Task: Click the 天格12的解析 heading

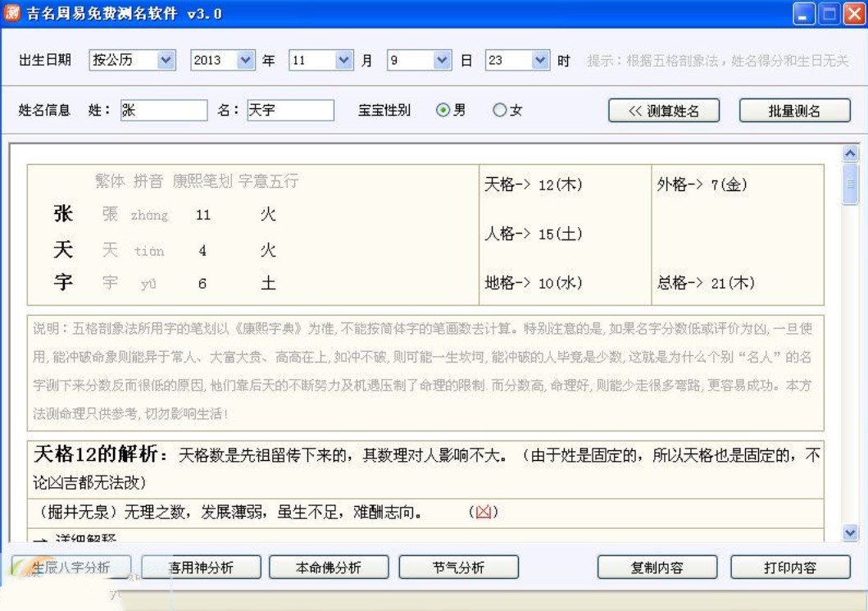Action: pos(101,454)
